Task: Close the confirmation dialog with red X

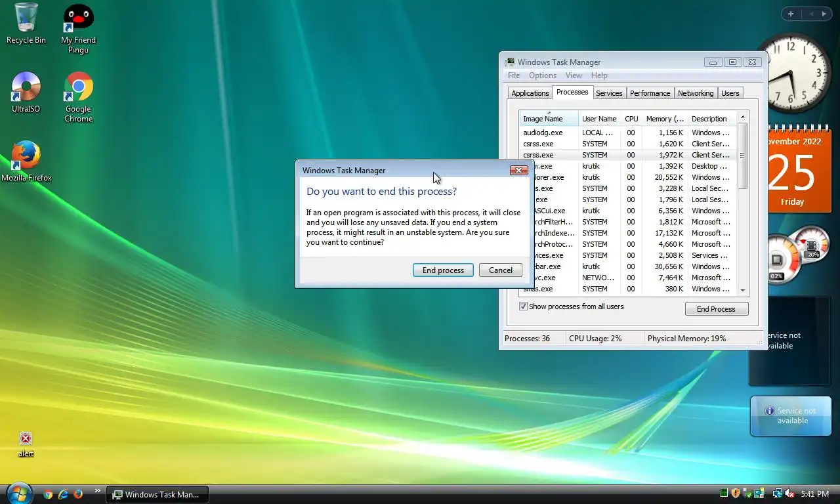Action: point(518,171)
